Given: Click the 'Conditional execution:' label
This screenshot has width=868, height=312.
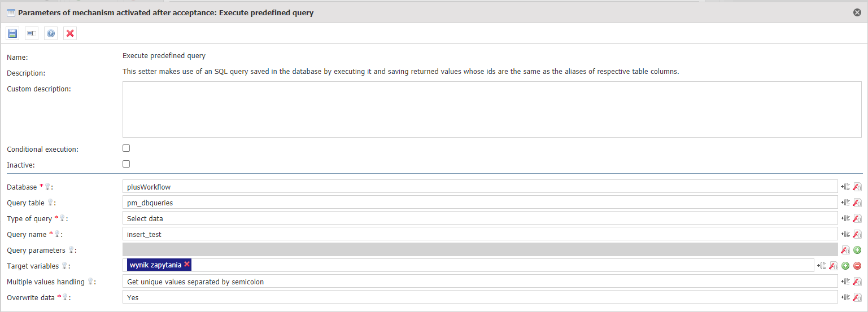Looking at the screenshot, I should pos(42,150).
